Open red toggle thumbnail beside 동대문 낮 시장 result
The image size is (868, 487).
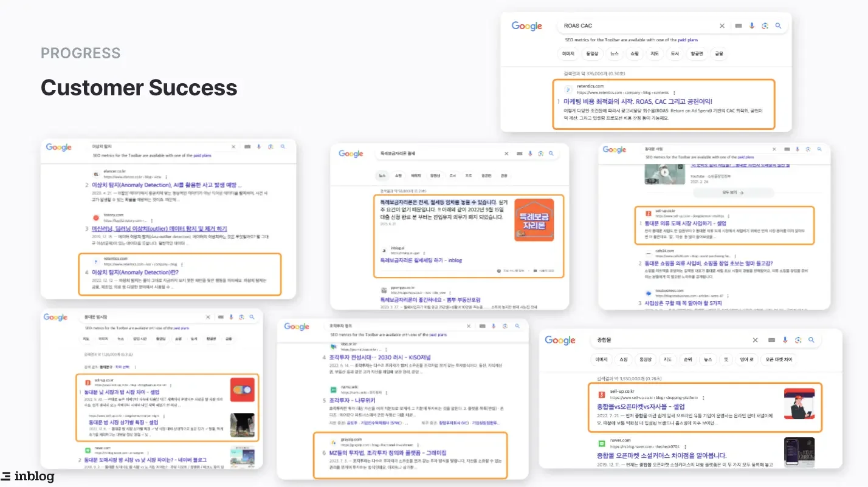coord(243,389)
